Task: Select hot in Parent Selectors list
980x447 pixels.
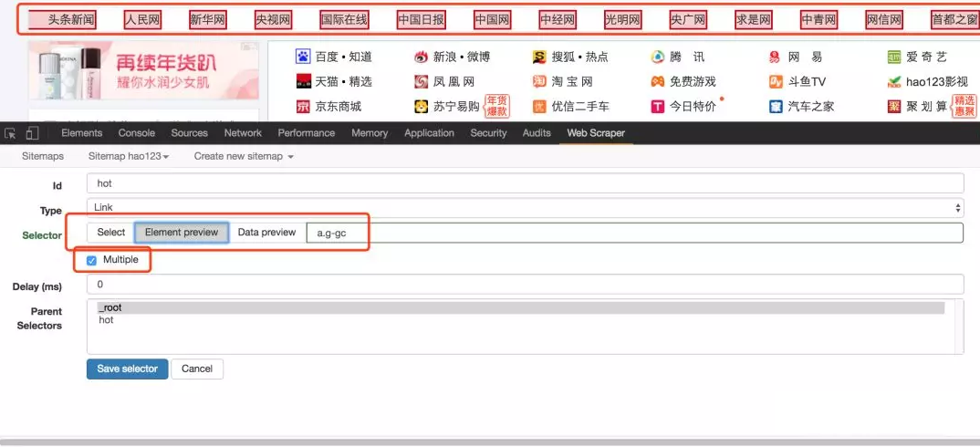Action: tap(106, 320)
